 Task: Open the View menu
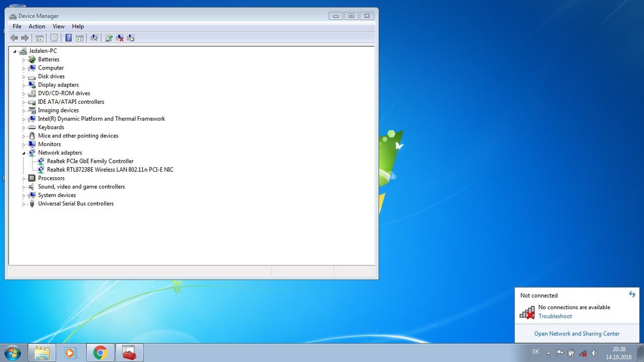pos(59,26)
